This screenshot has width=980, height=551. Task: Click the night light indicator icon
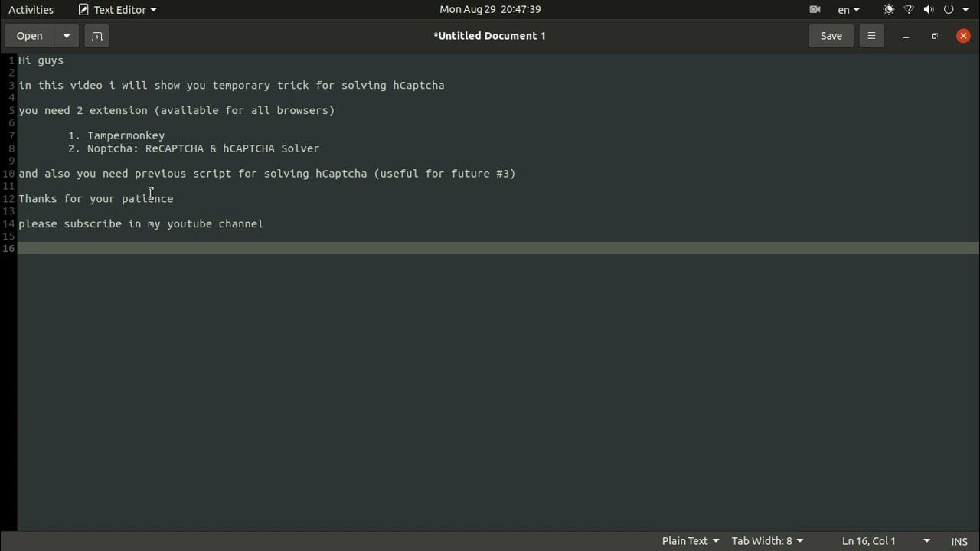[888, 10]
